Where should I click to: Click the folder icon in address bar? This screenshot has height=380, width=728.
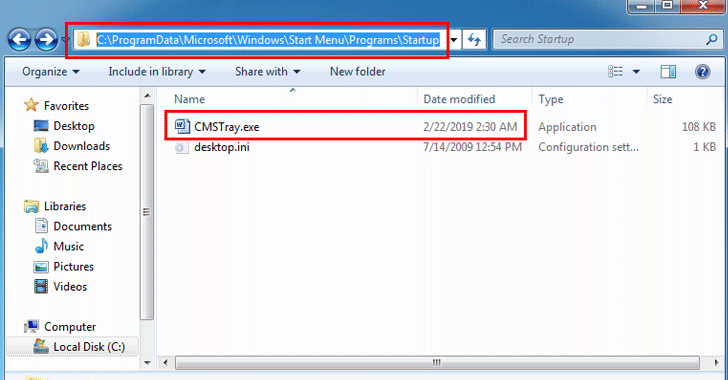pyautogui.click(x=84, y=39)
